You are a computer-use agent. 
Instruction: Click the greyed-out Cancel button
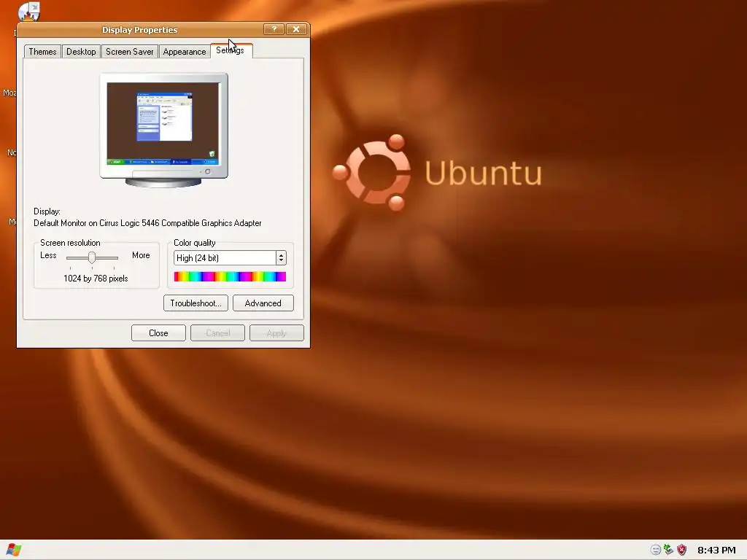click(x=217, y=332)
